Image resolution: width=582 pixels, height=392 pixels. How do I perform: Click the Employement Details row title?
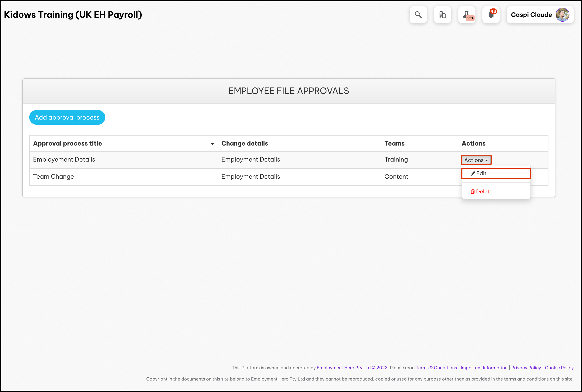[x=64, y=159]
